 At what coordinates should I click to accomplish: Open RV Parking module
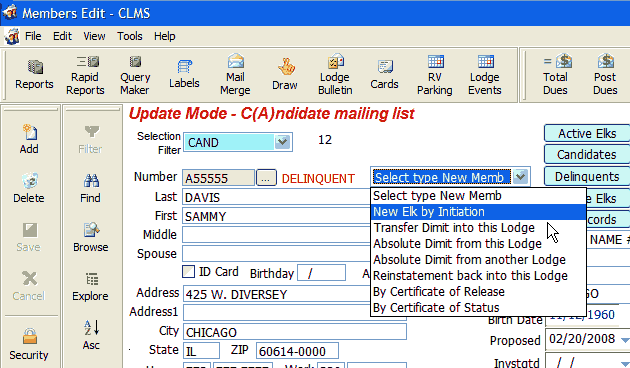coord(435,75)
